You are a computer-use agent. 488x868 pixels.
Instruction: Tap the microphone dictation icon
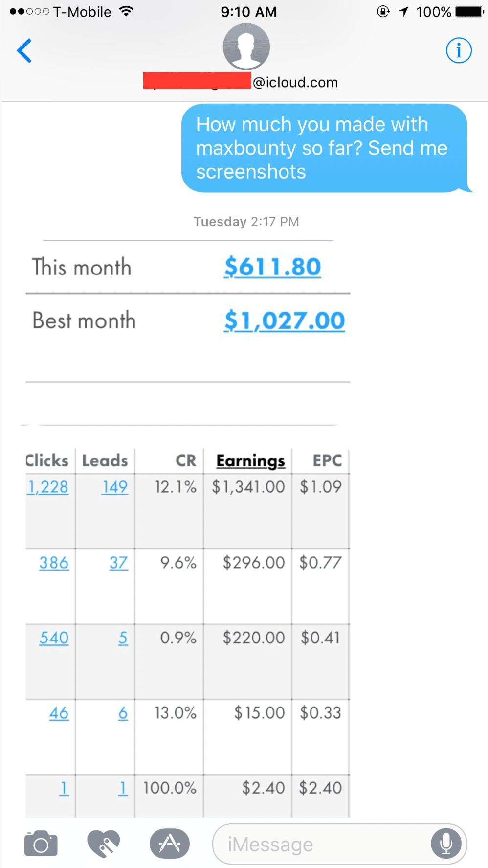click(446, 844)
